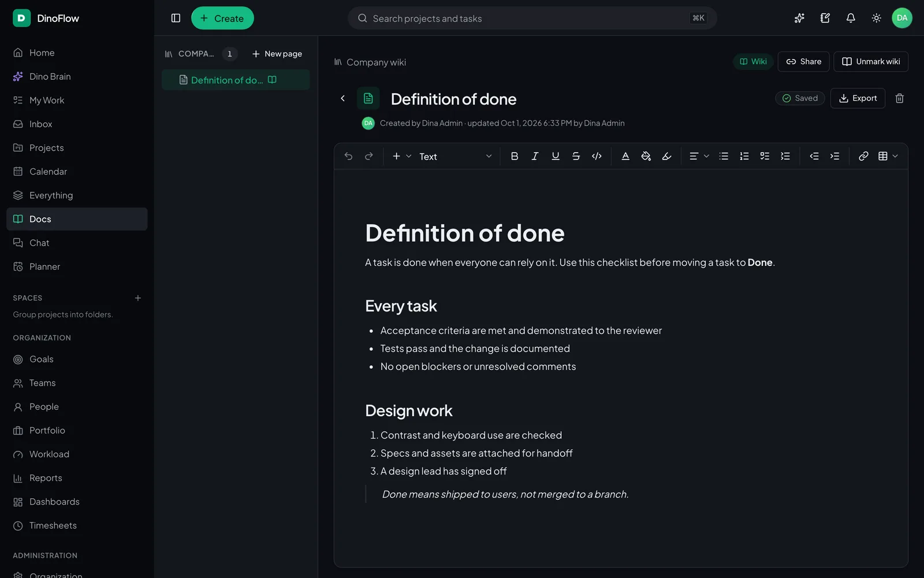Open the quick note icon in header
Image resolution: width=924 pixels, height=578 pixels.
click(825, 18)
